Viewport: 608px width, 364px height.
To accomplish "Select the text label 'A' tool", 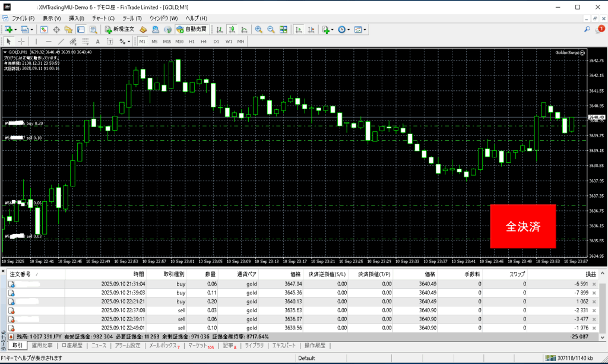I will pos(97,42).
